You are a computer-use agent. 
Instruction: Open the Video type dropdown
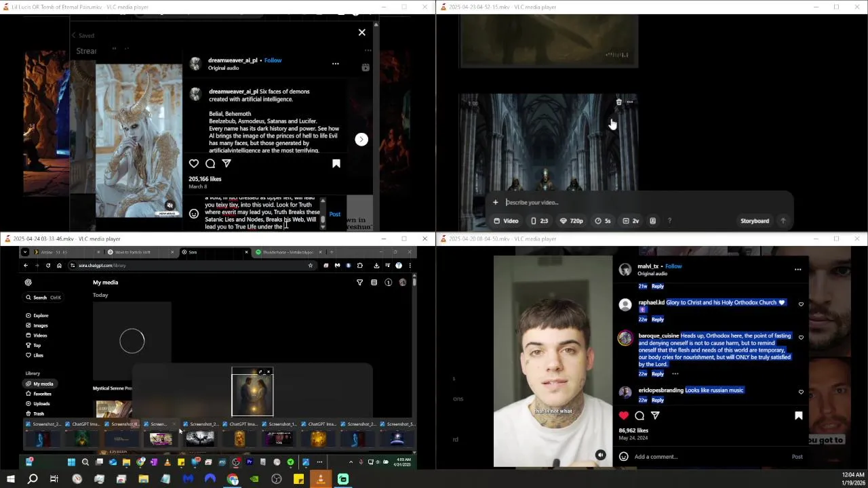507,221
